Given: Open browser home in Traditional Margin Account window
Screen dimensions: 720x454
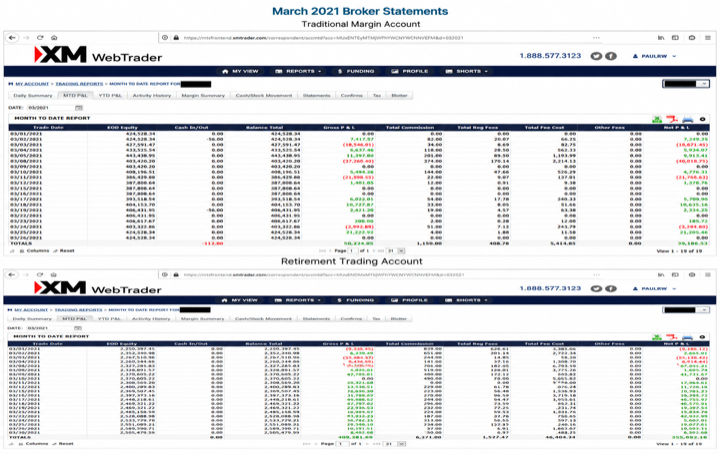Looking at the screenshot, I should click(x=54, y=38).
